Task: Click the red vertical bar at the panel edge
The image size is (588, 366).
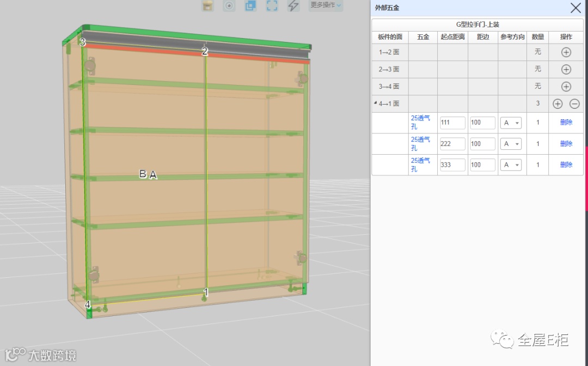Action: pos(586,178)
